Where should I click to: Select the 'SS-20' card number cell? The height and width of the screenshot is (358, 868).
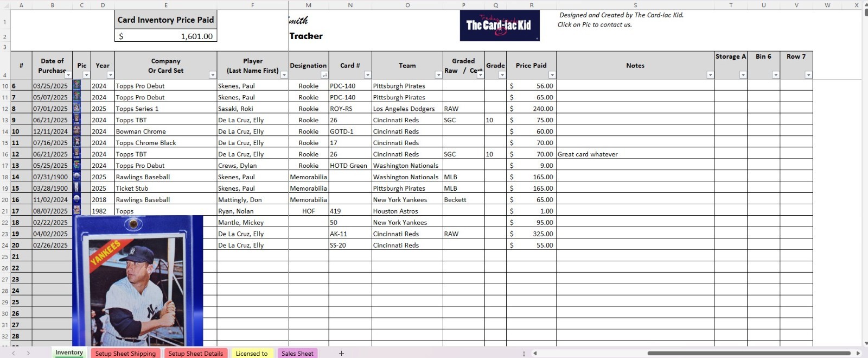click(350, 246)
